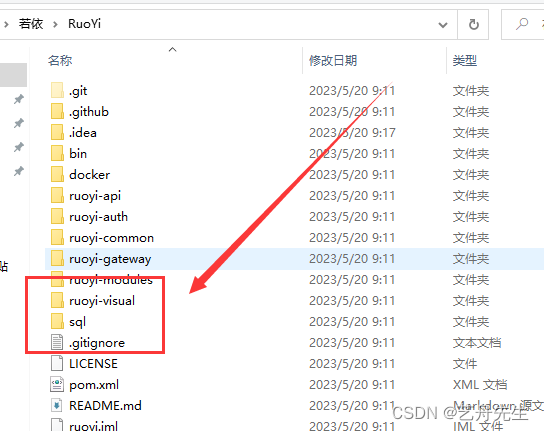
Task: Click the search input field
Action: tap(523, 24)
